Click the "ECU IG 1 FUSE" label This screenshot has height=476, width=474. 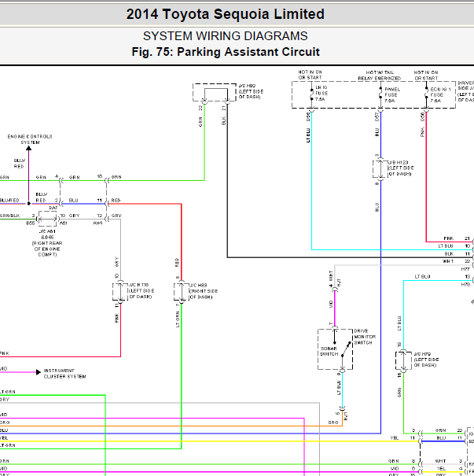(x=440, y=94)
